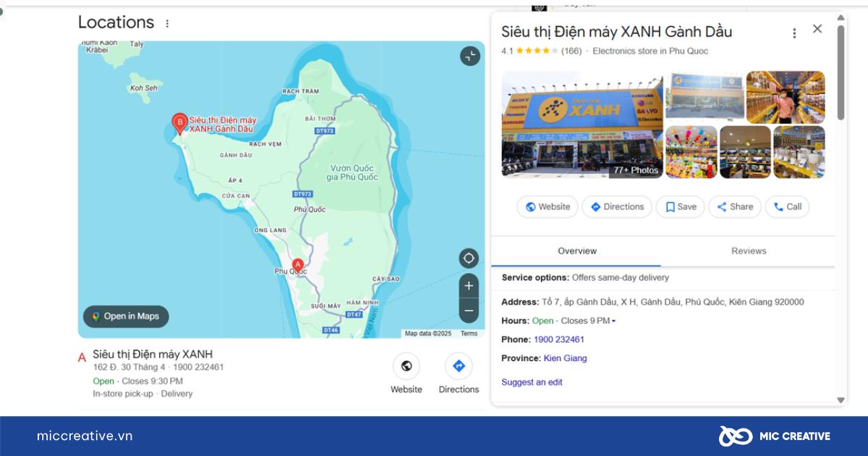Screen dimensions: 868x456
Task: Select listing Siêu thị Điện máy XANH
Action: pos(153,354)
